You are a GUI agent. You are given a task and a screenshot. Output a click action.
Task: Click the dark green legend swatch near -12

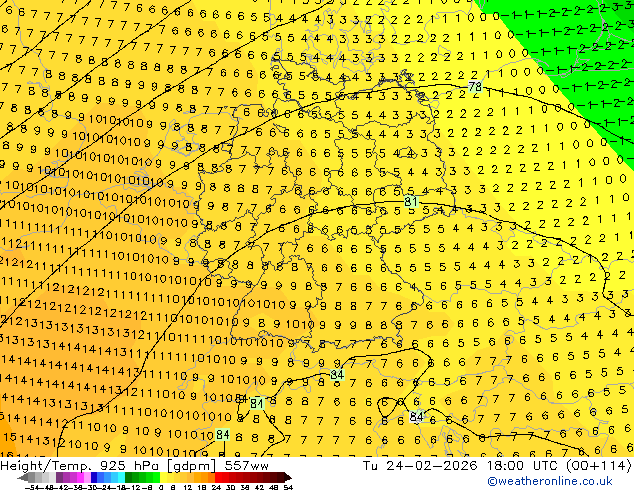click(x=129, y=477)
